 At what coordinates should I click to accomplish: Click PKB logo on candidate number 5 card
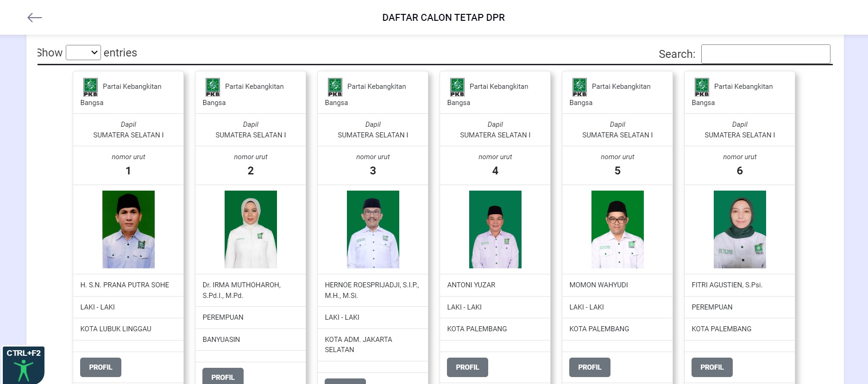pos(579,87)
